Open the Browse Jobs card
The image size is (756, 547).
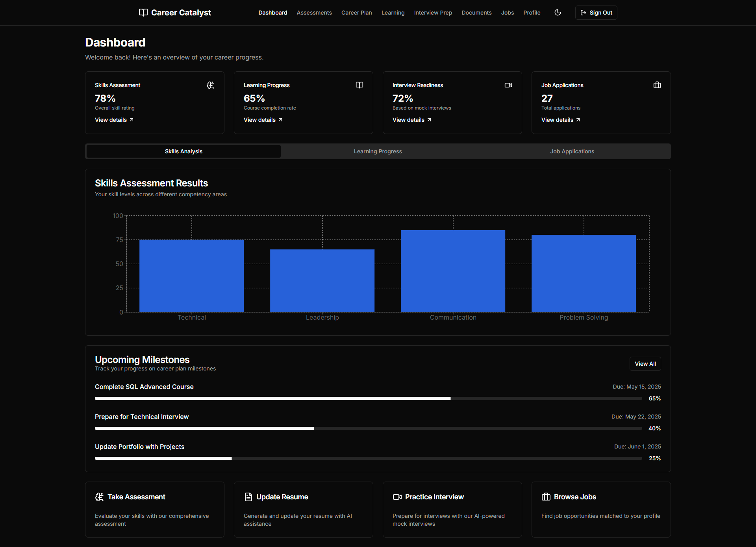click(601, 510)
